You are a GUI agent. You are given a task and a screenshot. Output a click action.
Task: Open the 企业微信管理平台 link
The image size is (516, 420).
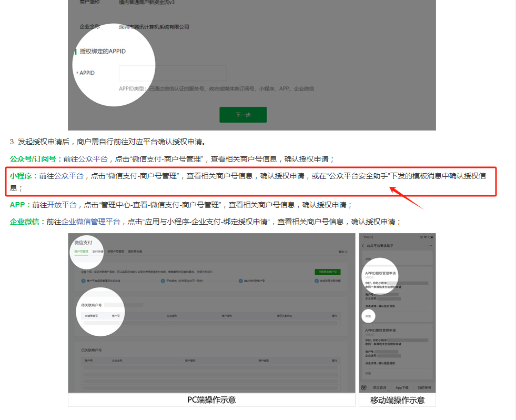pos(91,222)
